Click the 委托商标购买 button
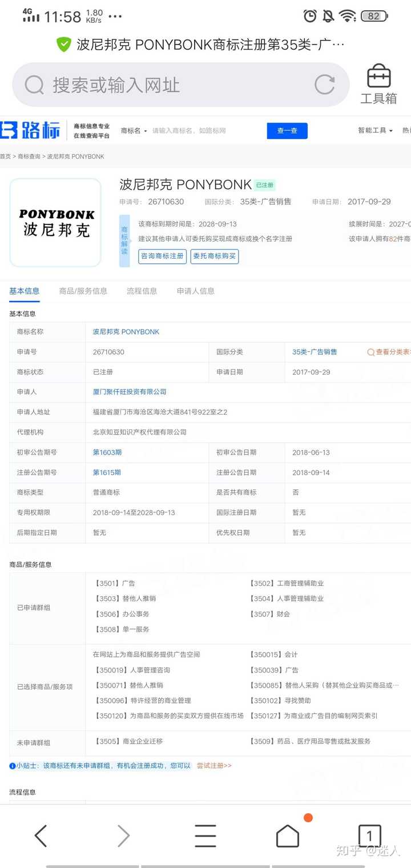The height and width of the screenshot is (868, 411). [215, 256]
